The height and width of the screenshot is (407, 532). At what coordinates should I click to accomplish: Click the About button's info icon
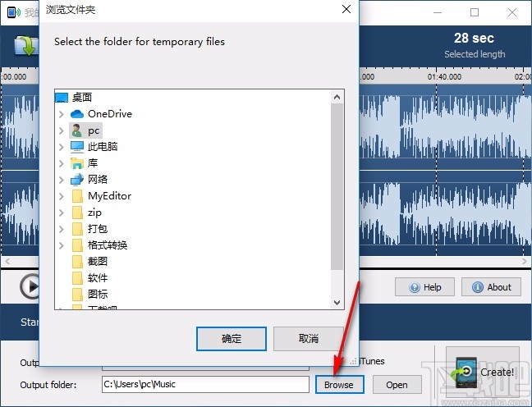[478, 288]
